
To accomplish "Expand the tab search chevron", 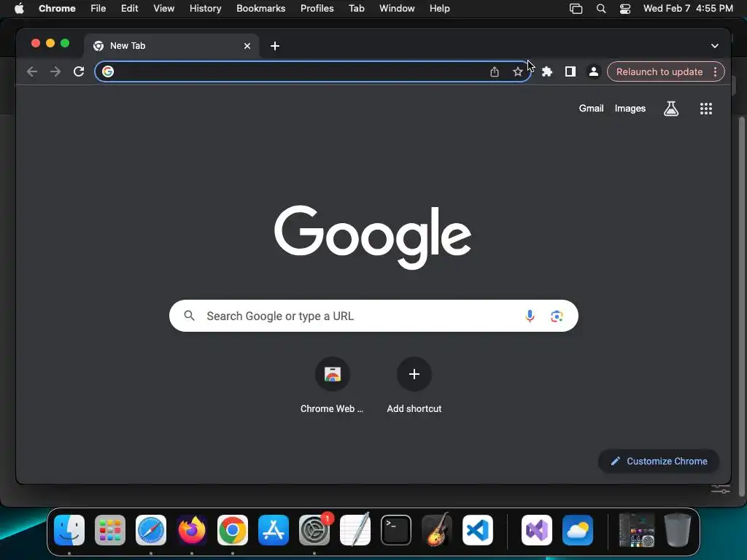I will coord(715,46).
